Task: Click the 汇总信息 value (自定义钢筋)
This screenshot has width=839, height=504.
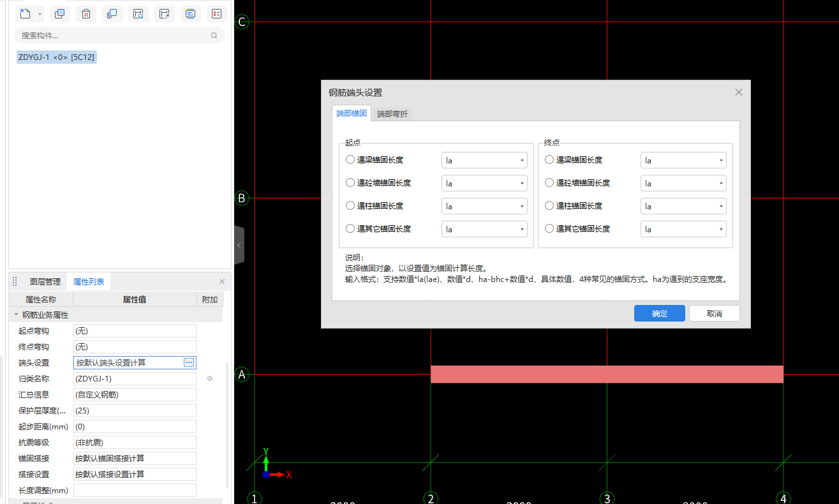Action: point(135,395)
